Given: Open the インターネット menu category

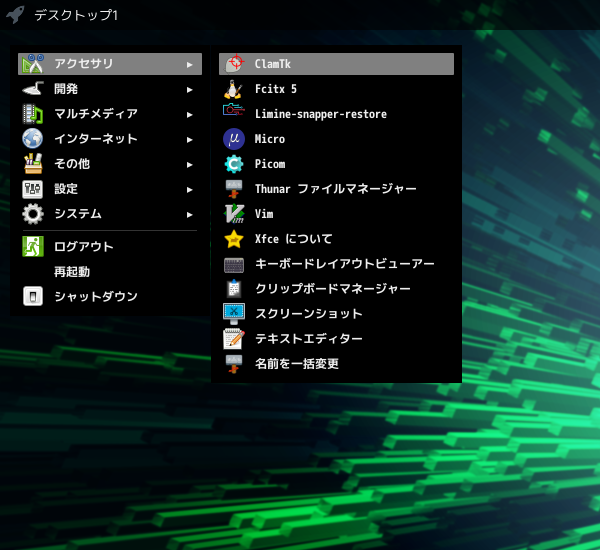Looking at the screenshot, I should click(x=110, y=139).
